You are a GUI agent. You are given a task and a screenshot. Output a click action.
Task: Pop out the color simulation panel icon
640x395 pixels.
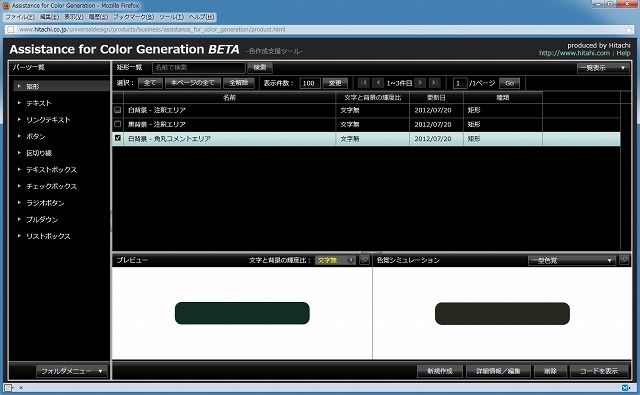[624, 260]
